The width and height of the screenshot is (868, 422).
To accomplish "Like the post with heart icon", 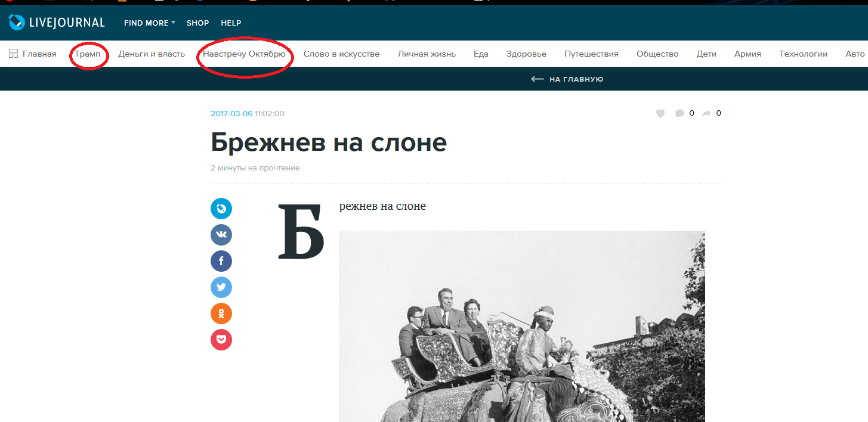I will pyautogui.click(x=660, y=113).
